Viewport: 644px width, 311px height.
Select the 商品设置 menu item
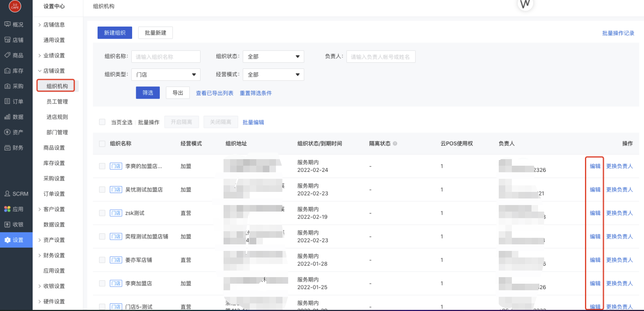[54, 147]
